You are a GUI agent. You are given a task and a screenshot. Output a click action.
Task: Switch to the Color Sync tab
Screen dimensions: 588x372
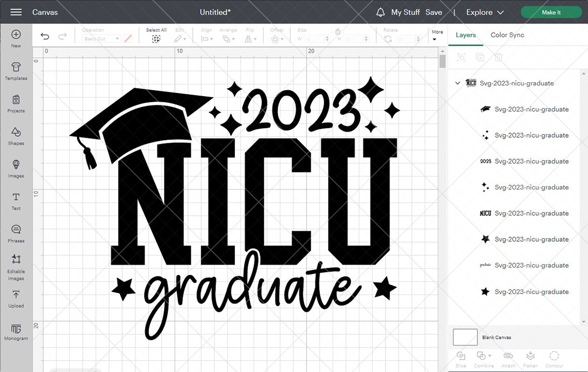point(508,35)
